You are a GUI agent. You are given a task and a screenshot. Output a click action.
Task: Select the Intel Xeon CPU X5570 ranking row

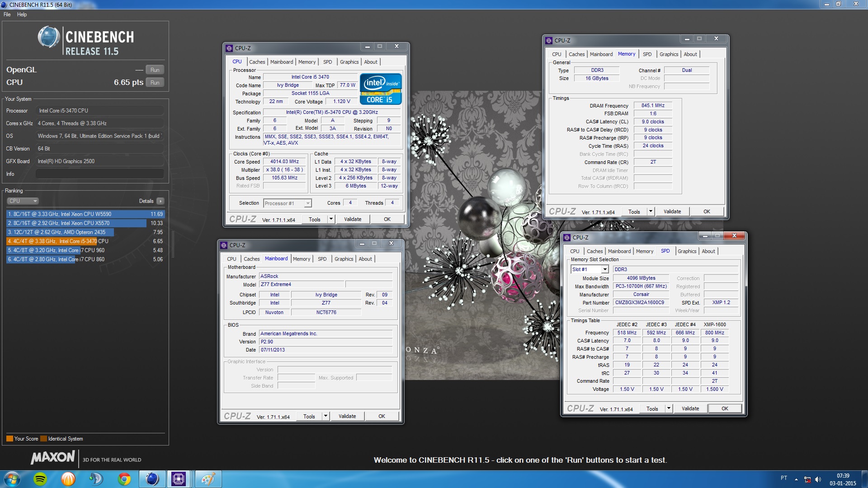85,223
